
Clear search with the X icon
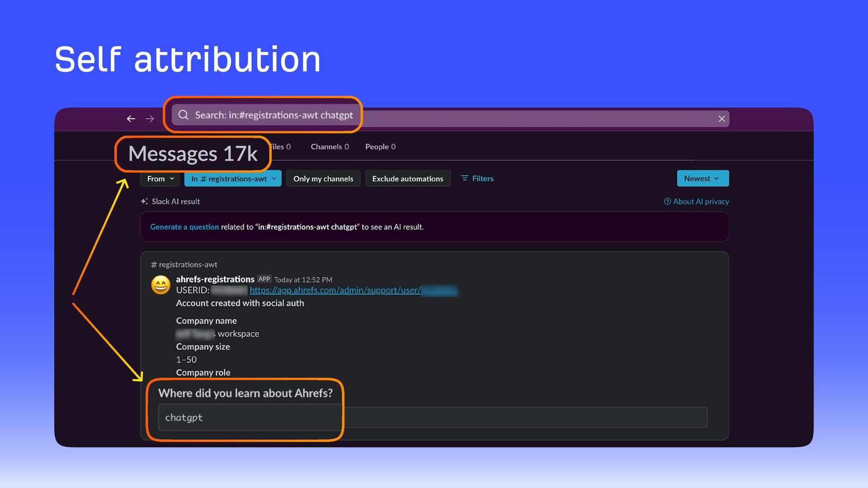coord(722,118)
